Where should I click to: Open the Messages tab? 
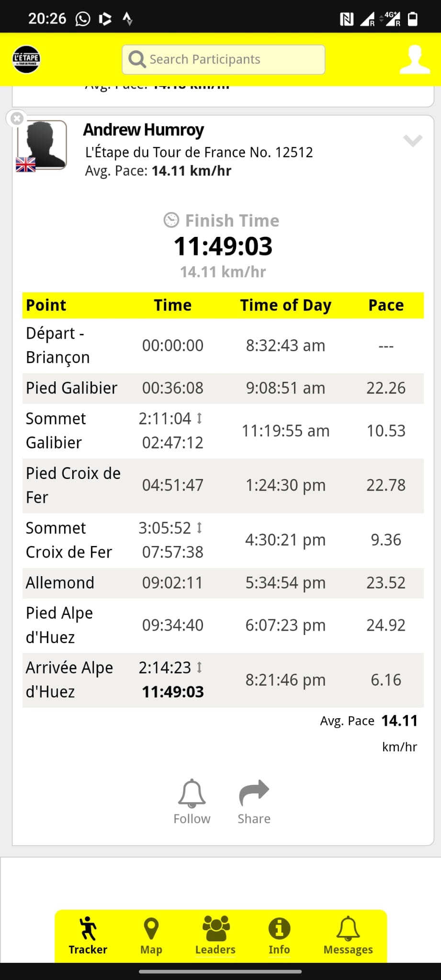tap(348, 936)
